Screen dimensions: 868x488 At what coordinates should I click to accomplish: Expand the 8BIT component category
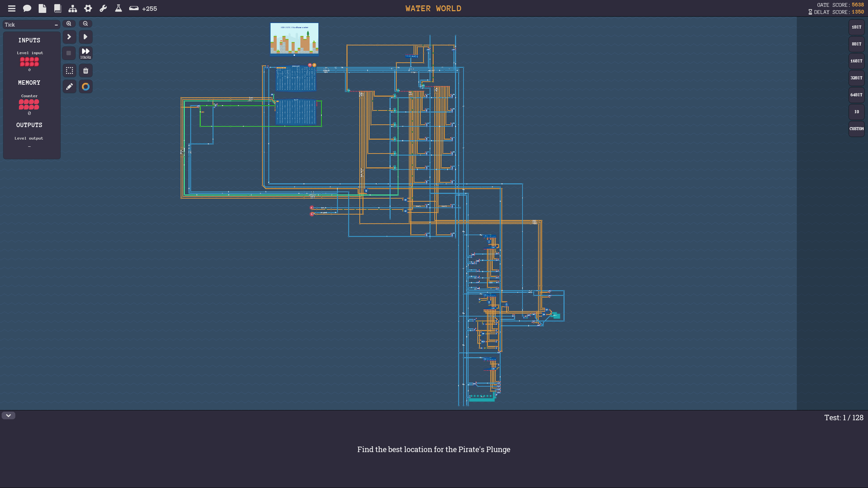tap(856, 44)
